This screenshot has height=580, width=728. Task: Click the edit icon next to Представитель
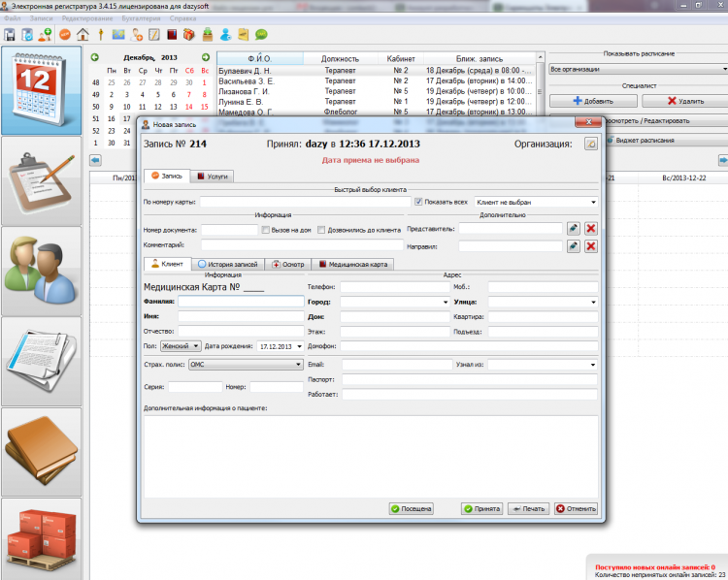[x=574, y=229]
